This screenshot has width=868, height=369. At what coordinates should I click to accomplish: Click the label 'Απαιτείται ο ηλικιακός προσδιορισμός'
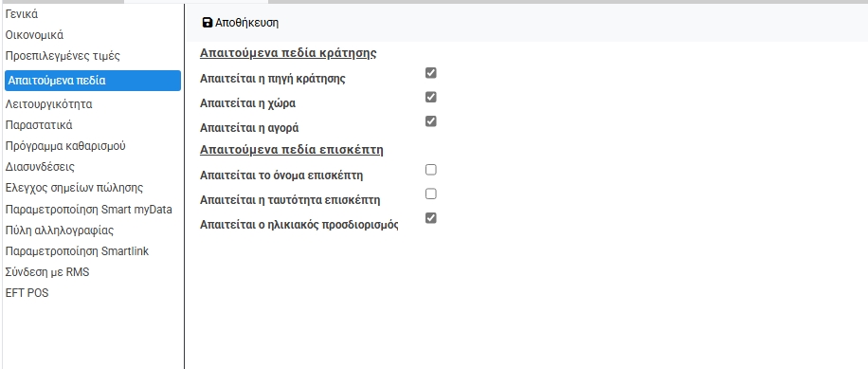point(299,225)
